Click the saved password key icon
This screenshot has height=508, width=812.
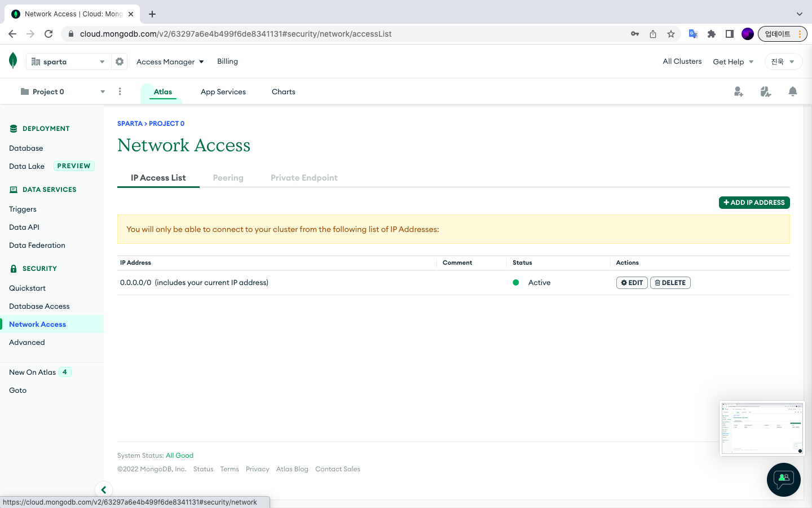click(x=635, y=34)
